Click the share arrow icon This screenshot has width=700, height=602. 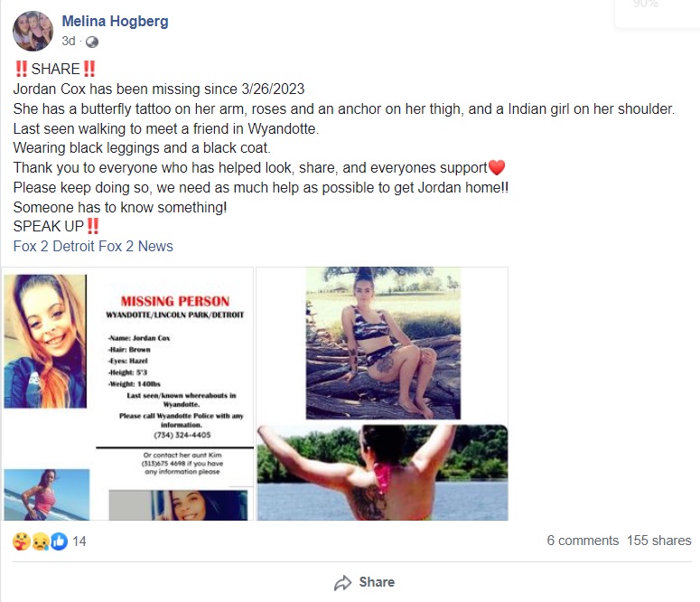pyautogui.click(x=343, y=582)
